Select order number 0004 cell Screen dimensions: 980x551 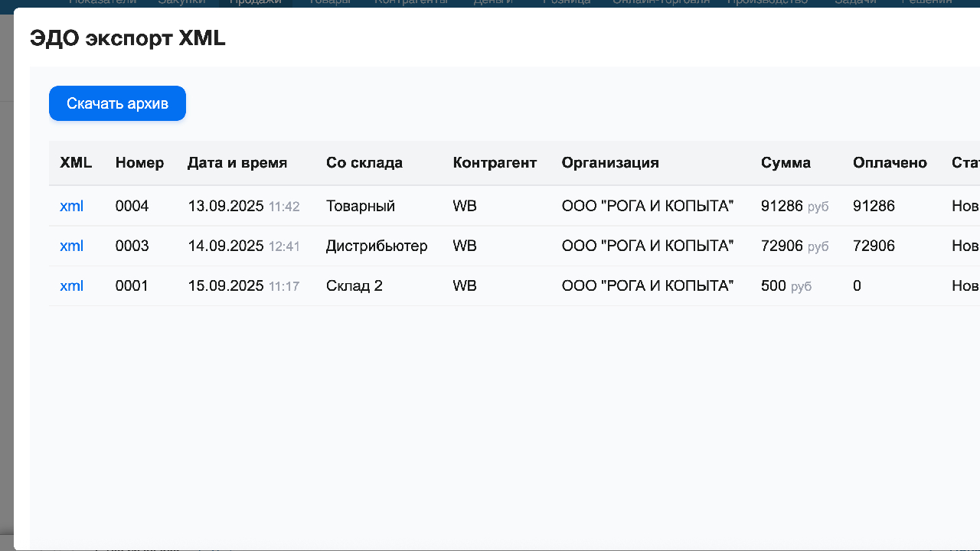tap(132, 206)
